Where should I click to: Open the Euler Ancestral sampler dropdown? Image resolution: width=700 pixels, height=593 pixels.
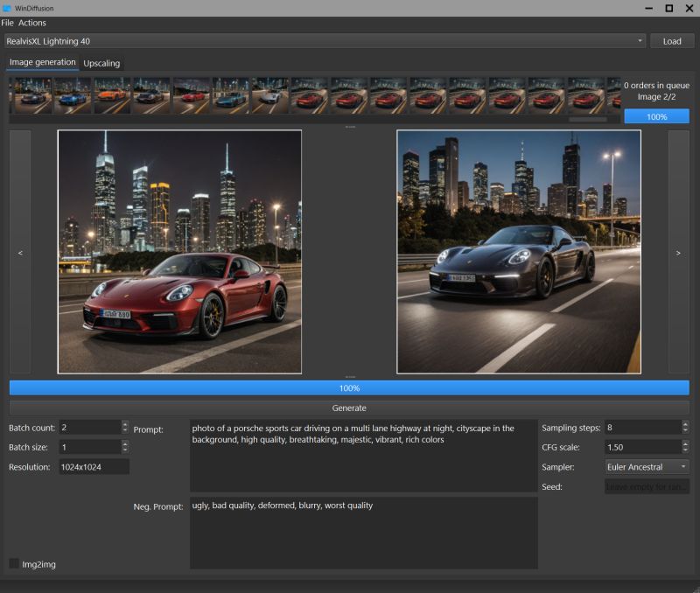pos(647,467)
